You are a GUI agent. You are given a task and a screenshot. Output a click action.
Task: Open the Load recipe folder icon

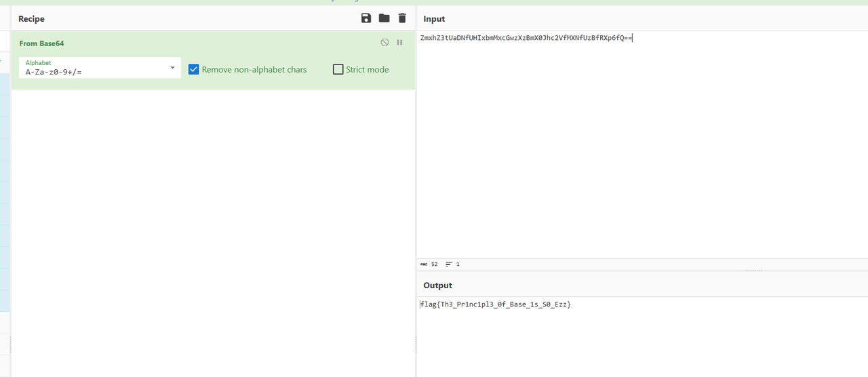click(384, 18)
